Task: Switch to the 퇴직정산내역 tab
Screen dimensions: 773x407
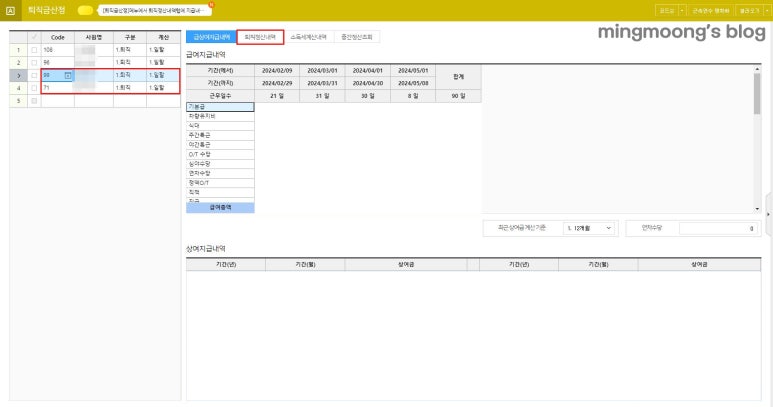Action: (x=260, y=37)
